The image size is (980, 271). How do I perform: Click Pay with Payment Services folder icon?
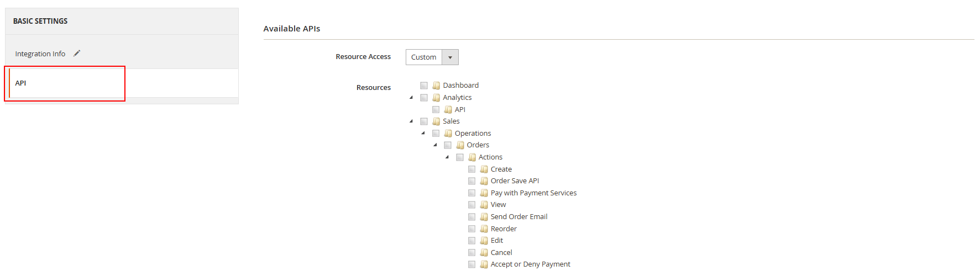tap(484, 193)
